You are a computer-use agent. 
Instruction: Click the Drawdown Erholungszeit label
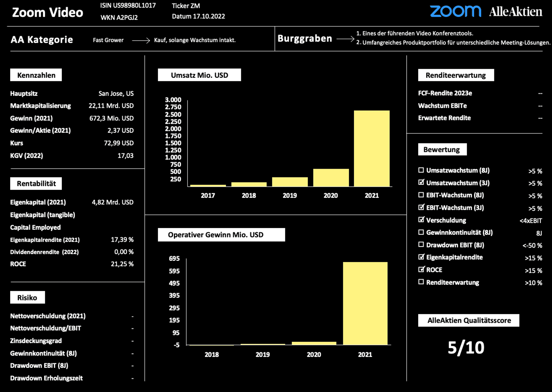point(46,378)
